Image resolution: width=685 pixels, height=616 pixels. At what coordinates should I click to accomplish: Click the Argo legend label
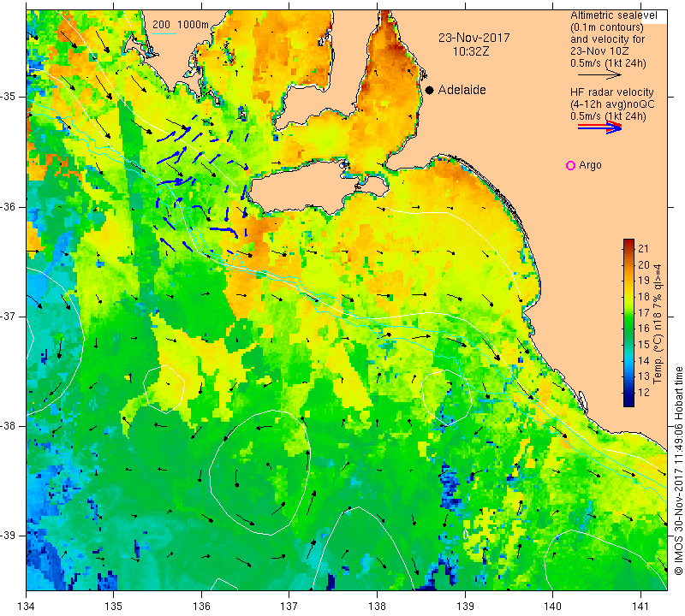pos(590,165)
